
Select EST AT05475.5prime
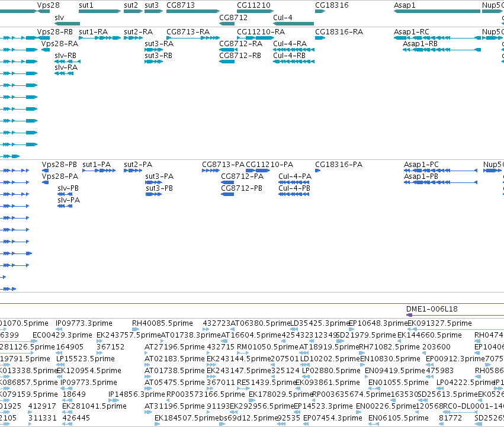coord(175,383)
